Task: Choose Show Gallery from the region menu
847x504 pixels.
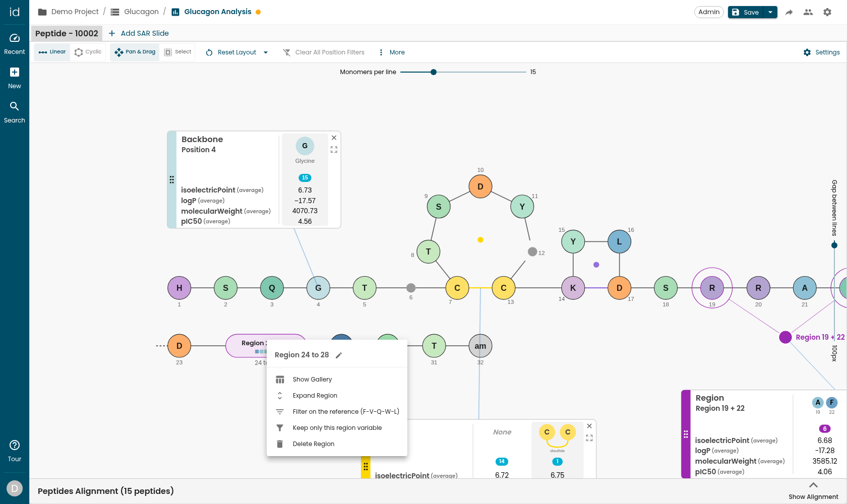Action: [x=337, y=380]
